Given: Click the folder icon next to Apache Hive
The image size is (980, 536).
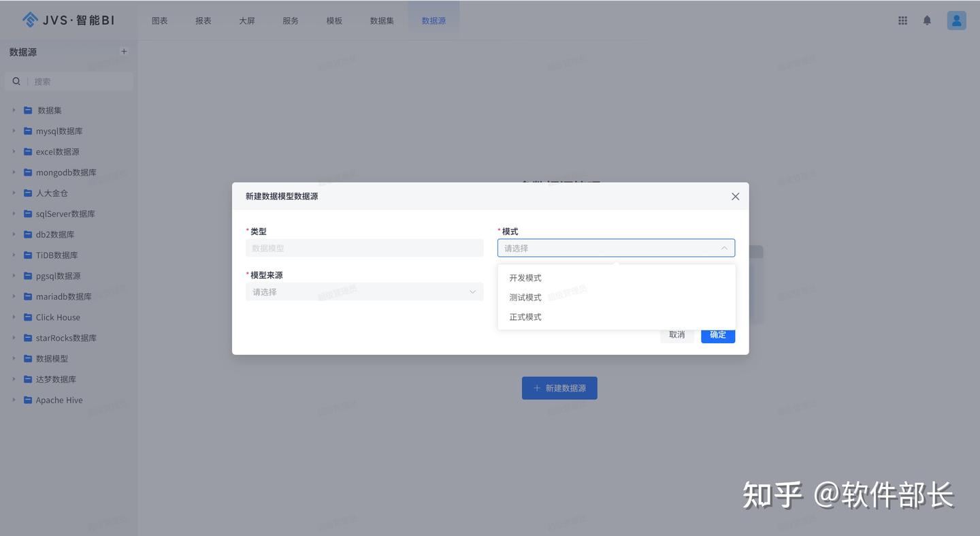Looking at the screenshot, I should (27, 400).
